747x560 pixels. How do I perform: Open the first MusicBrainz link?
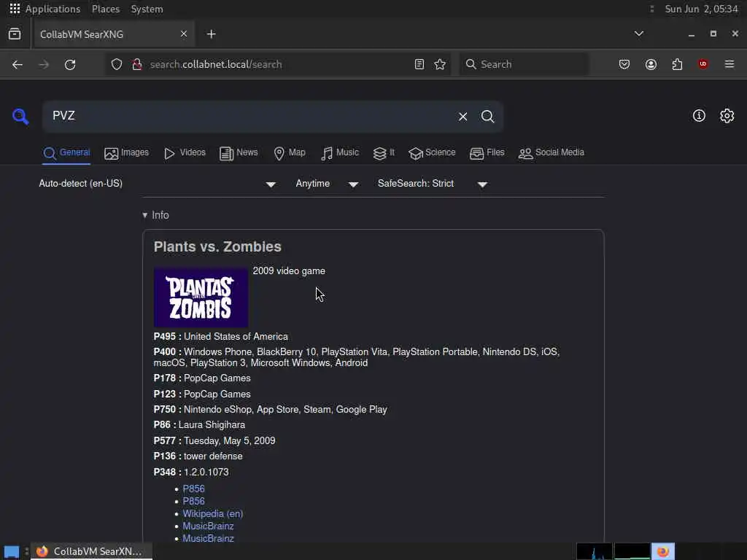[208, 526]
